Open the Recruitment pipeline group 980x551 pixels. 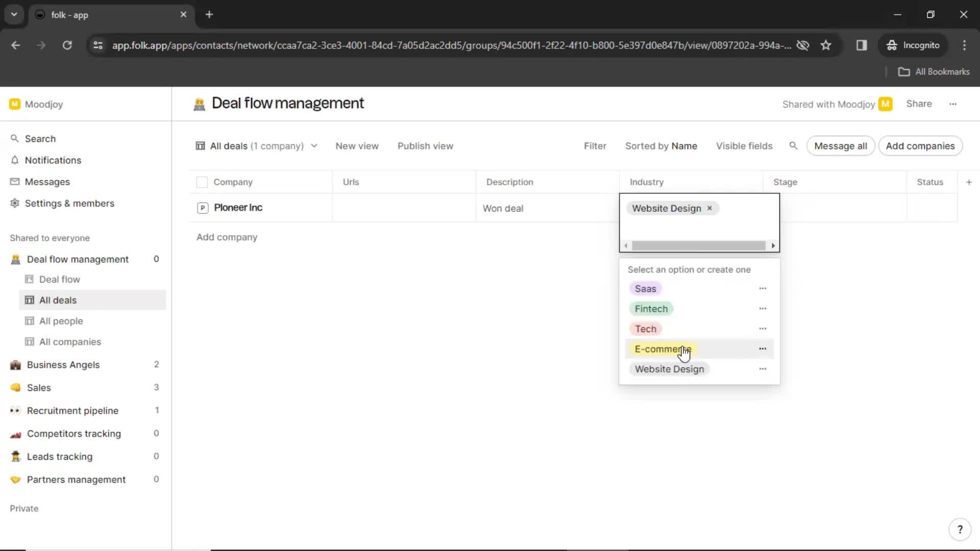pyautogui.click(x=72, y=411)
